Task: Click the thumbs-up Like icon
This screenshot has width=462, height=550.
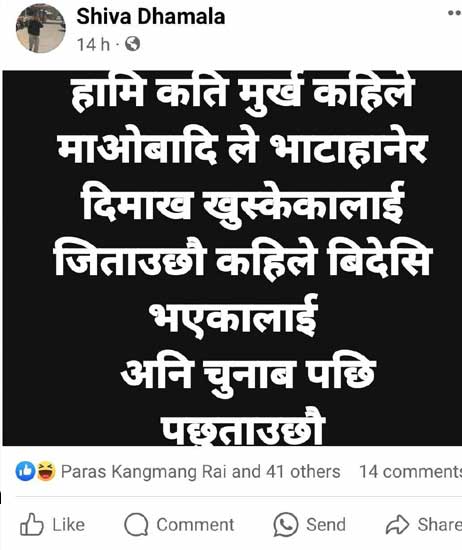Action: pos(32,524)
